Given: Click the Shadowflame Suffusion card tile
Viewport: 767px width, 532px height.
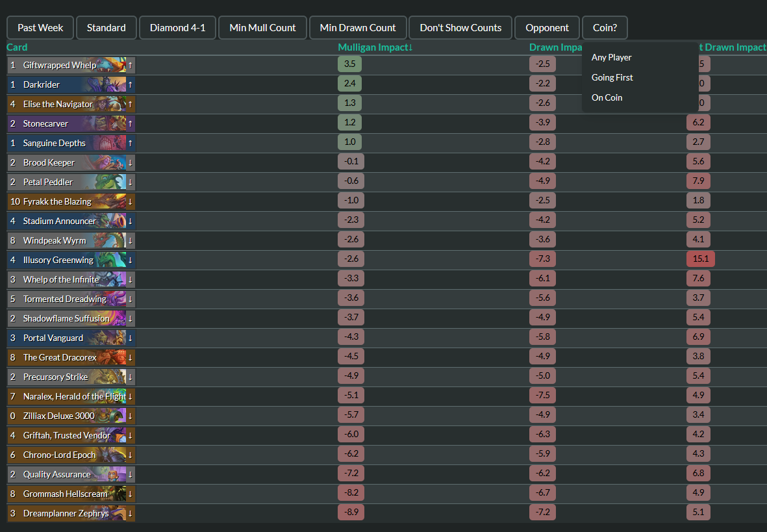Looking at the screenshot, I should pyautogui.click(x=71, y=318).
